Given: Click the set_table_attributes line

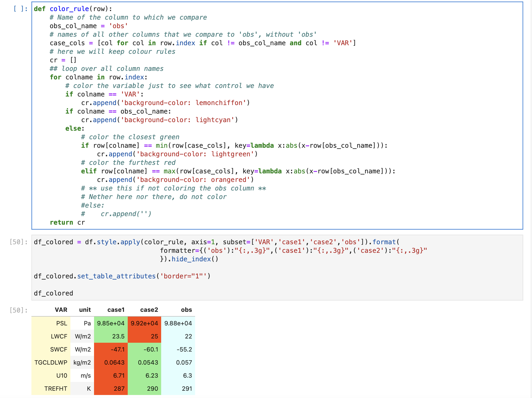Looking at the screenshot, I should (122, 276).
